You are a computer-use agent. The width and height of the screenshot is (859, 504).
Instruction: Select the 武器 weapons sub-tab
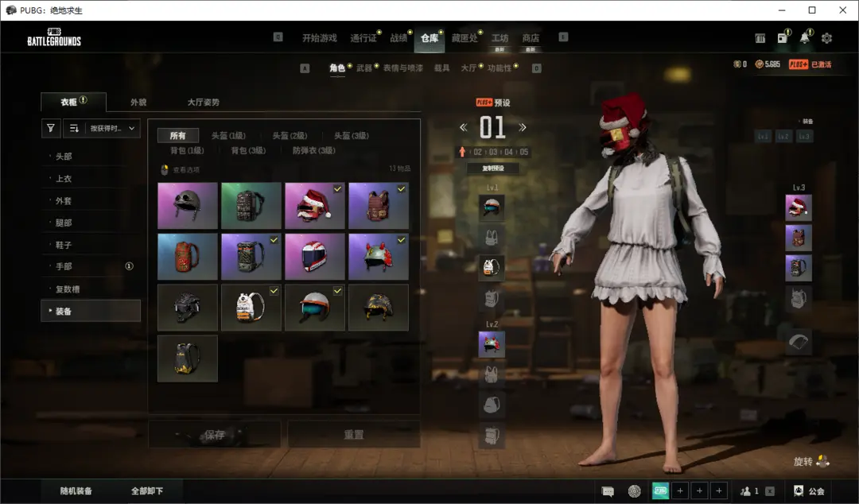click(x=364, y=68)
